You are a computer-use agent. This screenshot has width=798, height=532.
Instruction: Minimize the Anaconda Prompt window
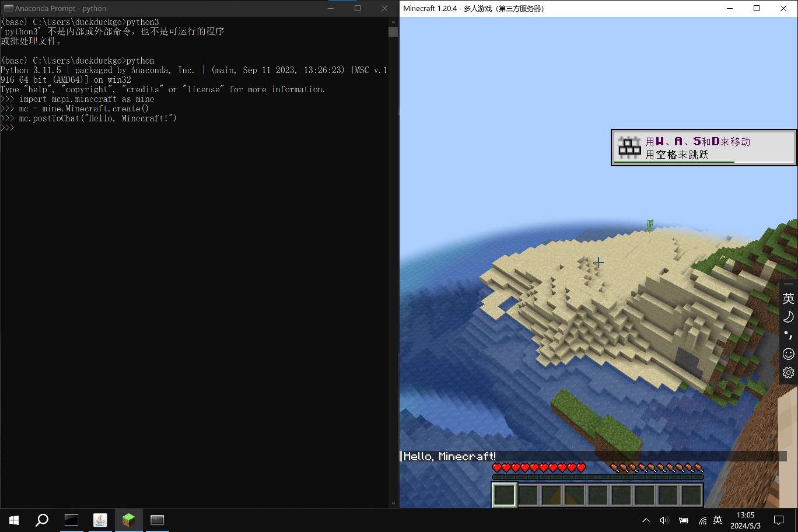tap(331, 8)
